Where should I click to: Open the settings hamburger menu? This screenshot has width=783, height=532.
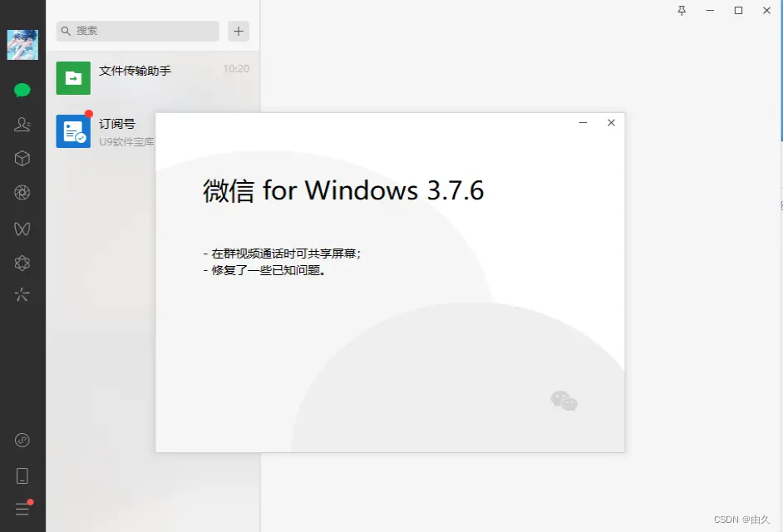pos(22,509)
